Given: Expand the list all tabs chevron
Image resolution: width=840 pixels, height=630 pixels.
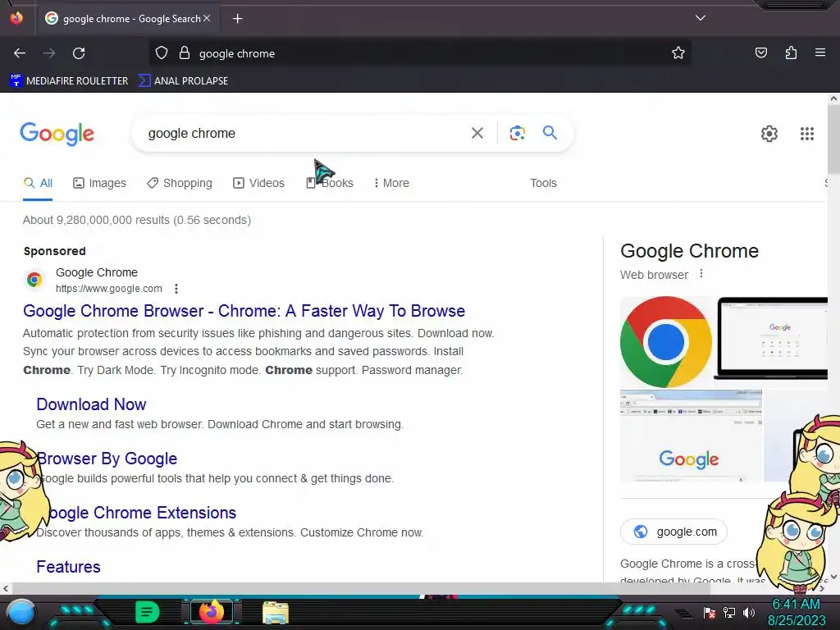Looking at the screenshot, I should click(701, 18).
